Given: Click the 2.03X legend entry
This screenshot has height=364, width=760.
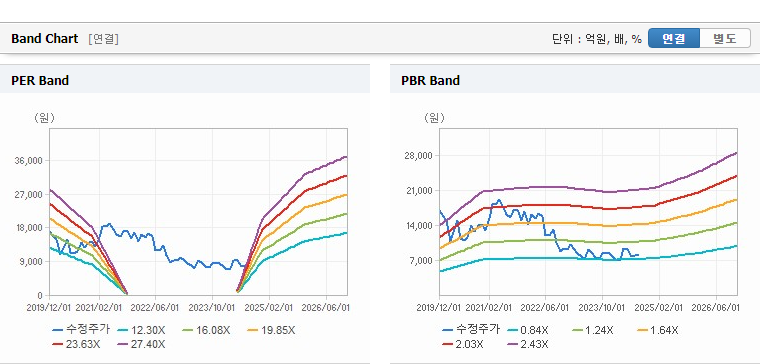Looking at the screenshot, I should (x=463, y=344).
